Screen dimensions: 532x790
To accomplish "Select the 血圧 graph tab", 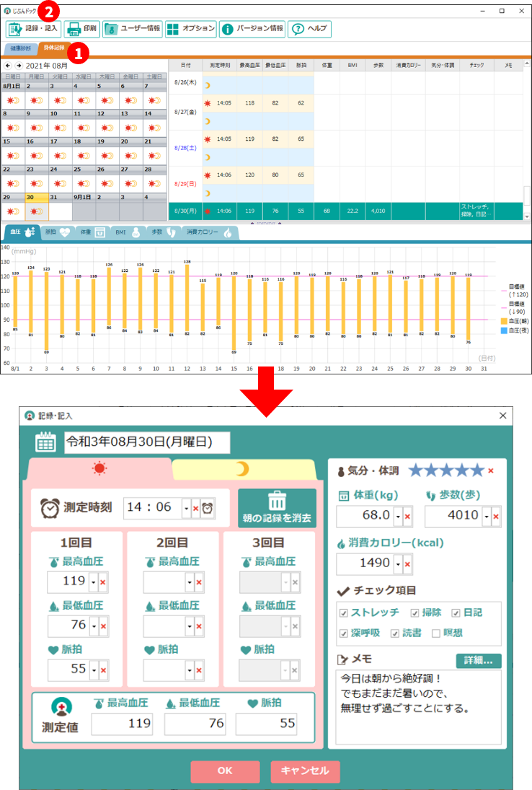I will click(x=22, y=232).
